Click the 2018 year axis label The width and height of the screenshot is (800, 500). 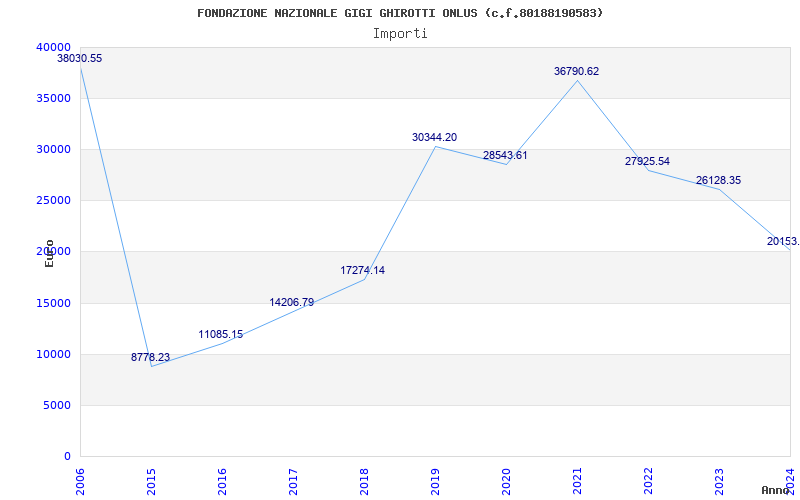pos(364,482)
